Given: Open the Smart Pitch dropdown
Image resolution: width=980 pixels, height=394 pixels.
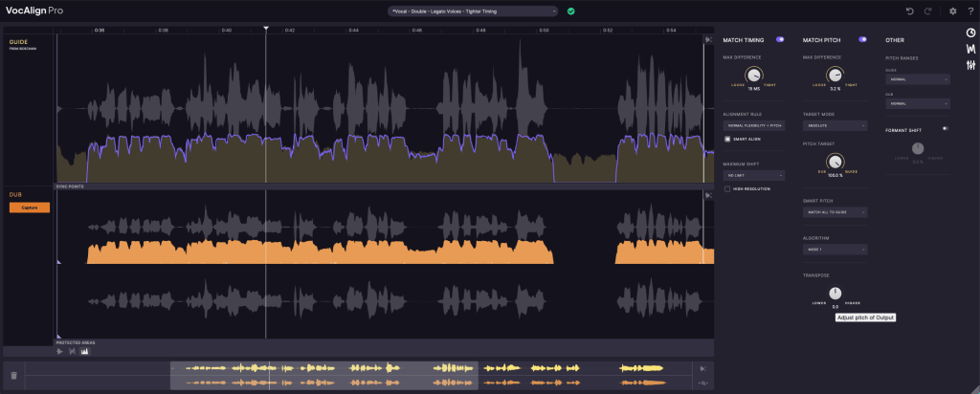Looking at the screenshot, I should (835, 212).
